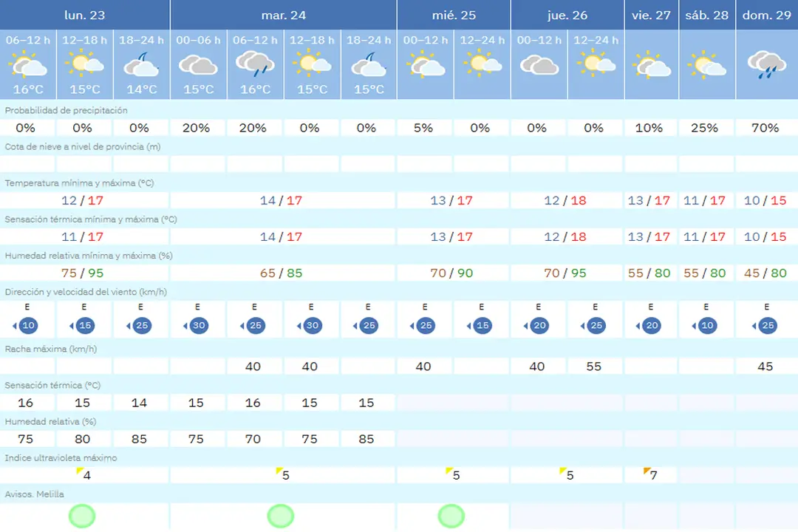Click the Cota de nieve a nivel de provincia label

(x=83, y=146)
